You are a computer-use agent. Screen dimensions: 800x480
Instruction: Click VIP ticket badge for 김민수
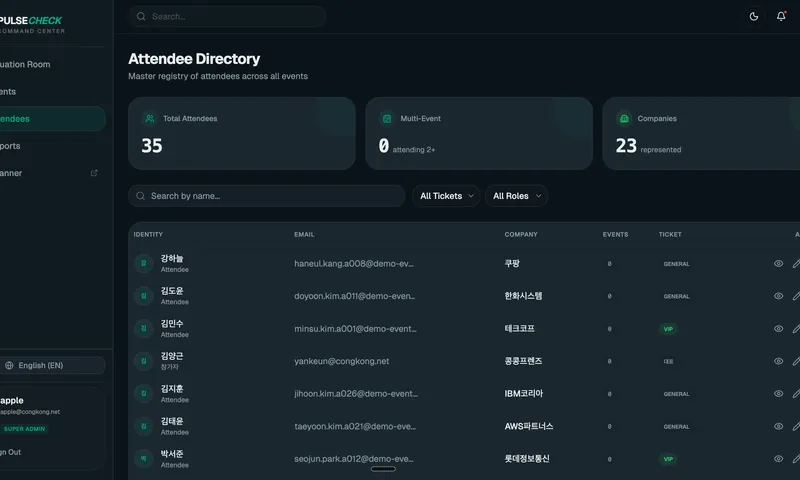[x=668, y=329]
